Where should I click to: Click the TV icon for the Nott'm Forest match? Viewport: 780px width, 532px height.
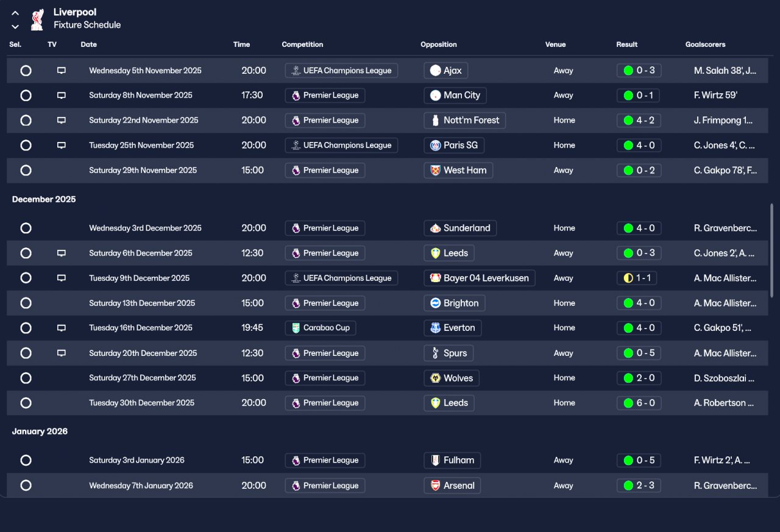[x=62, y=120]
